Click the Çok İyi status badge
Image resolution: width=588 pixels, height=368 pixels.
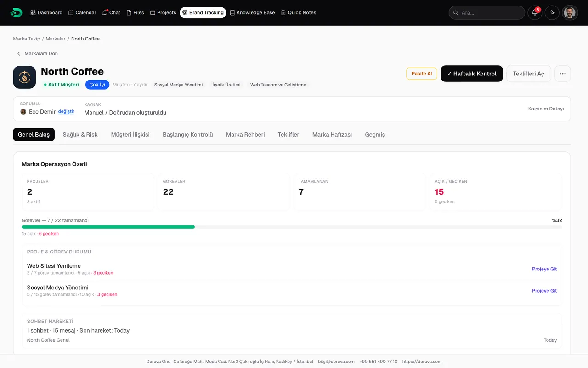97,85
